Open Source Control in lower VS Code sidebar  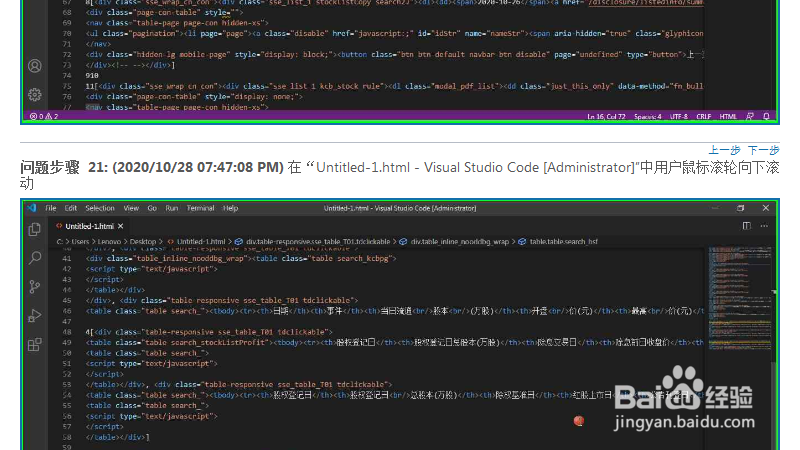click(x=35, y=287)
